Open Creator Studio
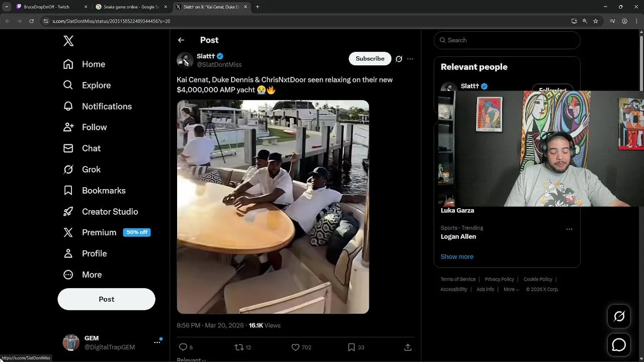 click(x=100, y=212)
